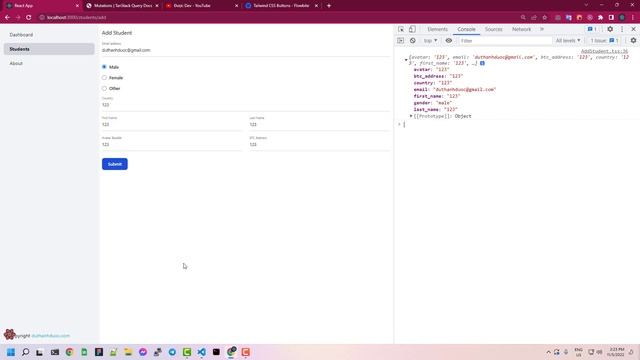Image resolution: width=640 pixels, height=360 pixels.
Task: Reload the page with the refresh icon
Action: [29, 18]
